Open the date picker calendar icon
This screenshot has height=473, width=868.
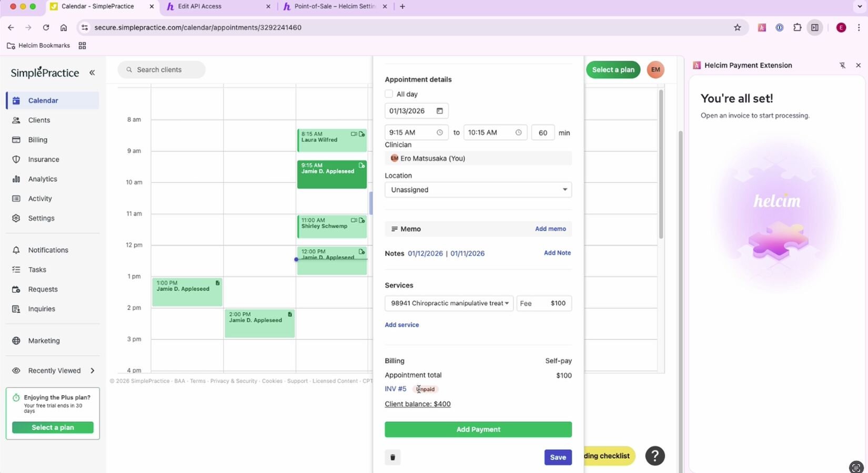pos(440,111)
